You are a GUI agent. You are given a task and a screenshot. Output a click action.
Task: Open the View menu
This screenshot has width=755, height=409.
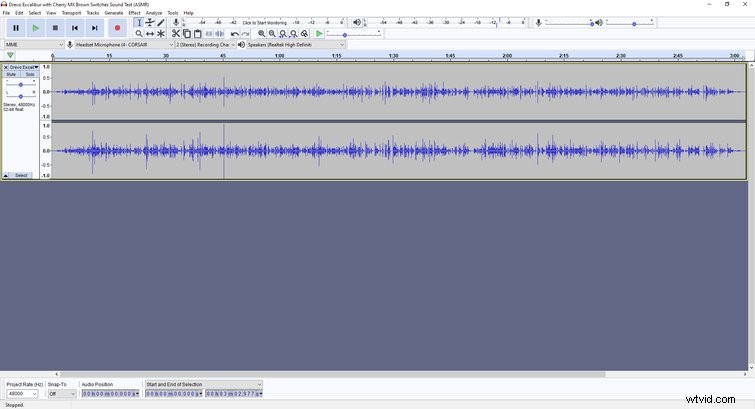[x=51, y=13]
